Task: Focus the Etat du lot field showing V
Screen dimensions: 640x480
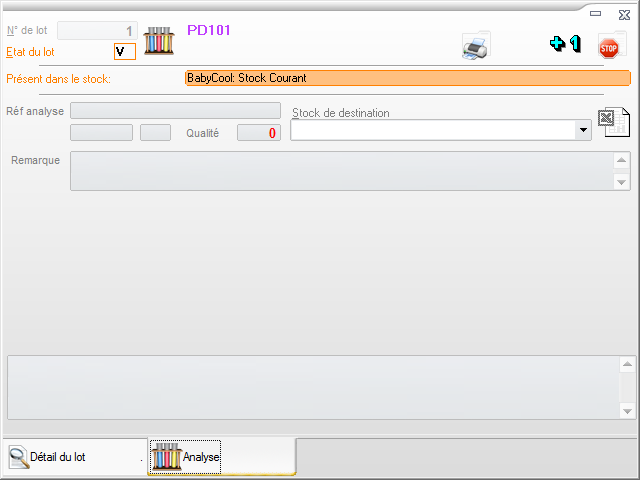Action: [124, 51]
